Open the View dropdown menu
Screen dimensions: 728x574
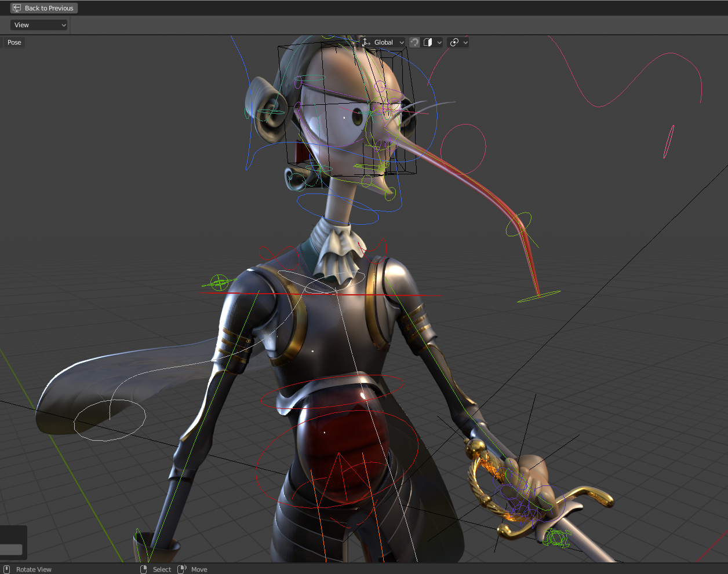[39, 25]
